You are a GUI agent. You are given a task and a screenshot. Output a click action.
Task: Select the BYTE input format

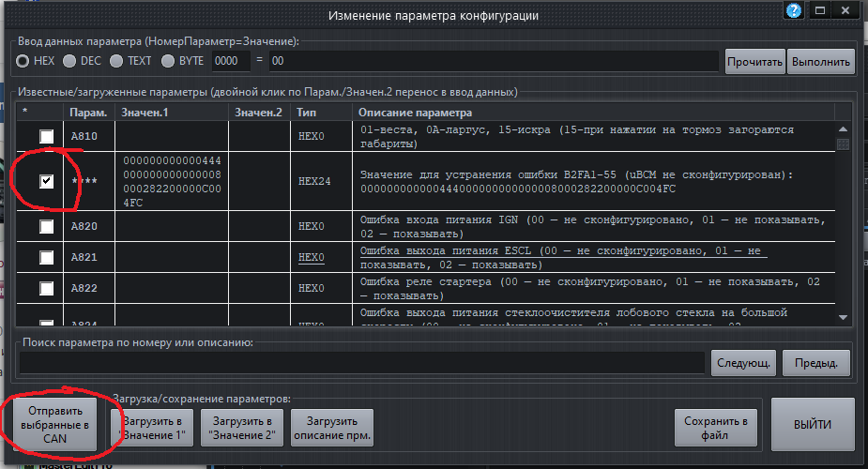click(168, 61)
